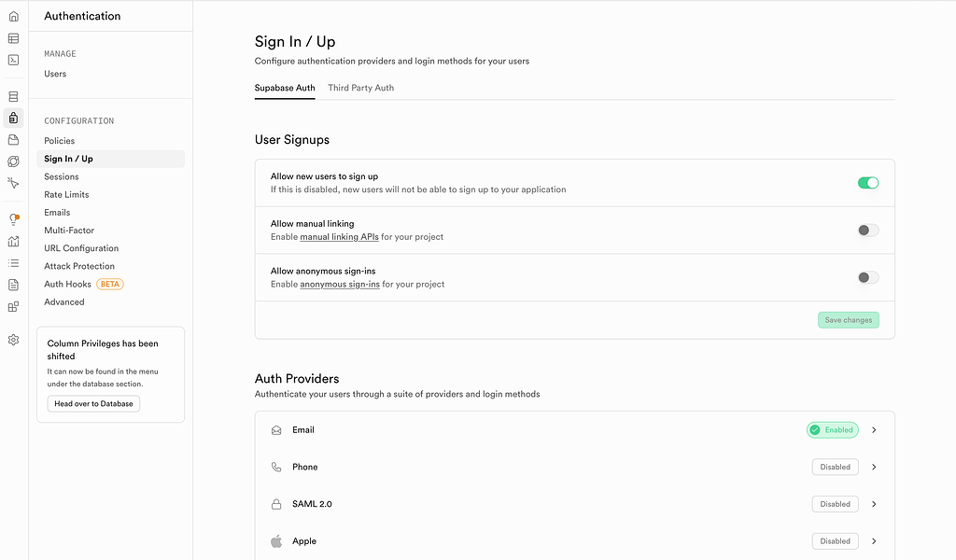Click the Email Enabled status pill
The image size is (956, 560).
(x=832, y=429)
